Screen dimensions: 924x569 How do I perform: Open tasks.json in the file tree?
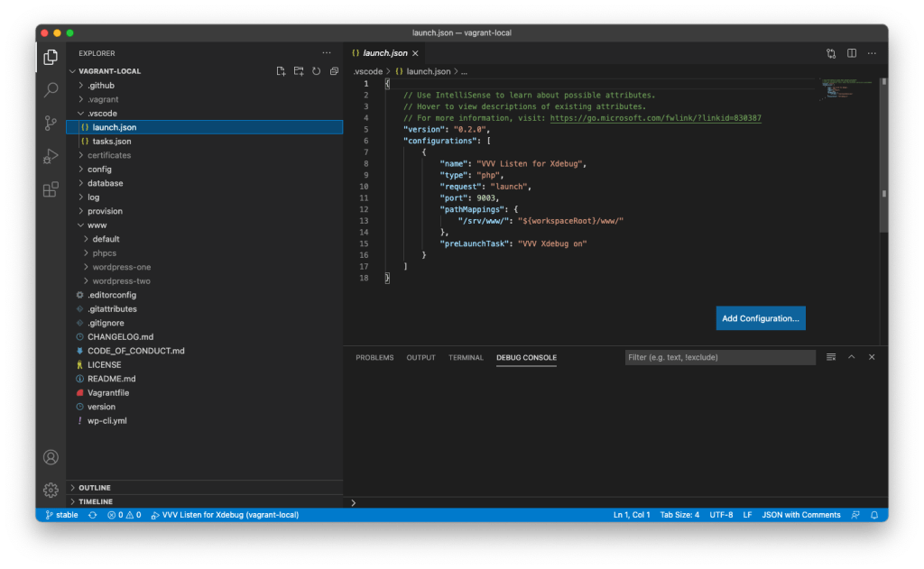(x=111, y=142)
